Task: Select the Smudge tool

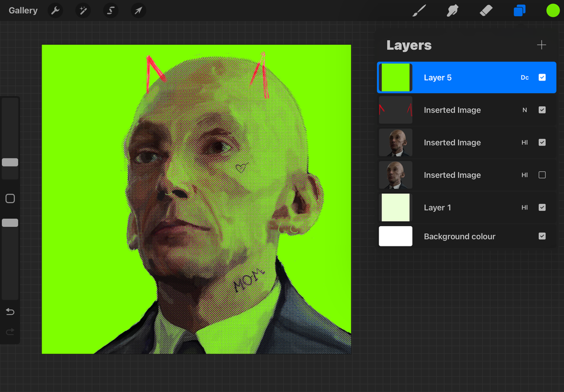Action: point(452,10)
